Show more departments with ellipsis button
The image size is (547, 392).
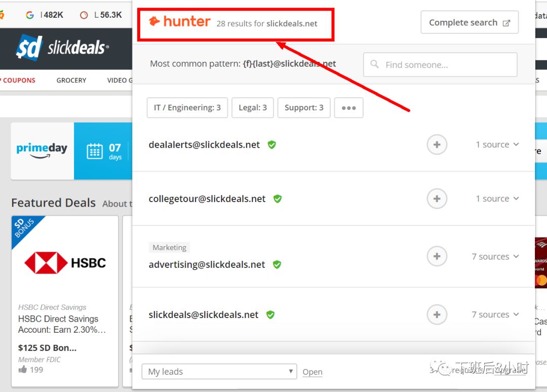[x=348, y=108]
